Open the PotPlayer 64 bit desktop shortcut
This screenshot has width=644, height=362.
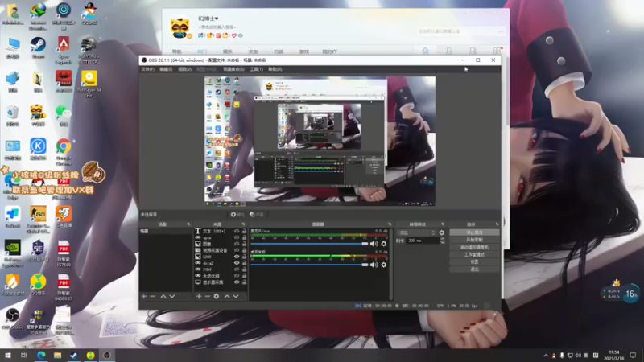(x=89, y=84)
